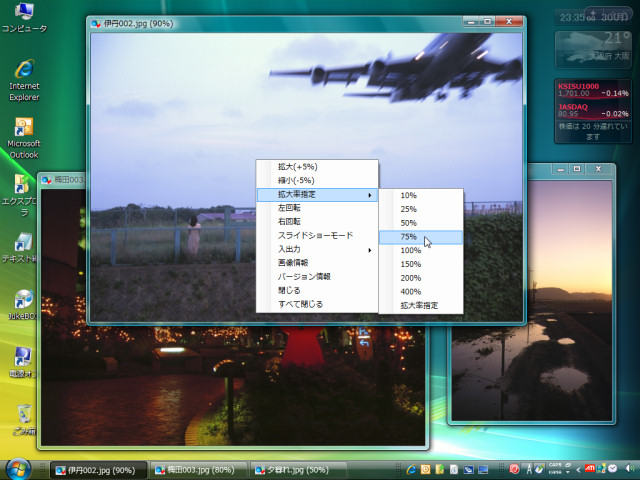Open the コンピュータ desktop icon
Viewport: 640px width, 480px height.
[x=24, y=18]
